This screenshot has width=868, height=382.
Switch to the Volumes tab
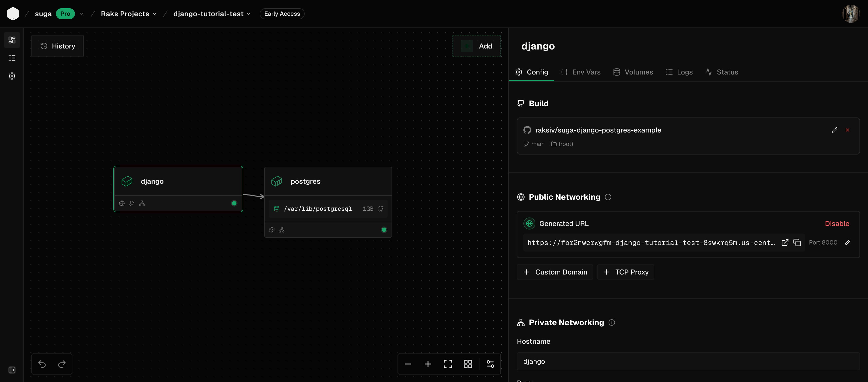pos(633,72)
